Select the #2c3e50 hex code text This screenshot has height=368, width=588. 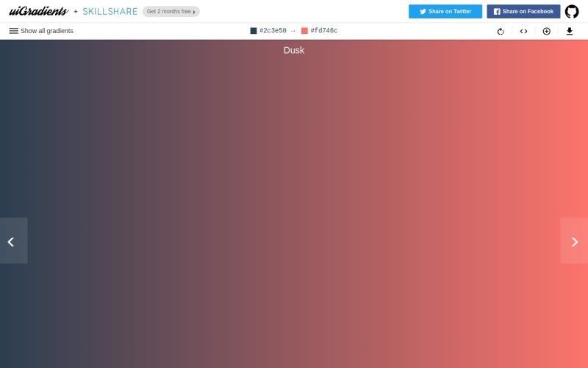click(x=273, y=31)
